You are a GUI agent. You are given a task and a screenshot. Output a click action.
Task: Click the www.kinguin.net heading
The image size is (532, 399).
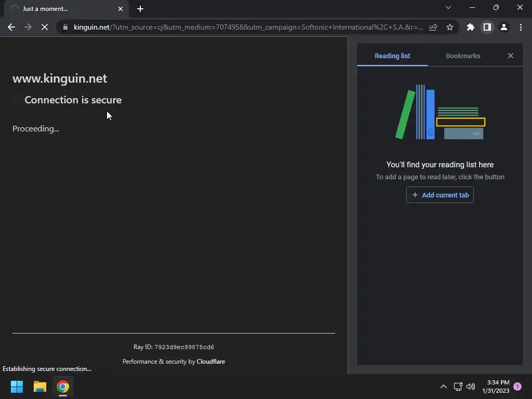tap(60, 78)
